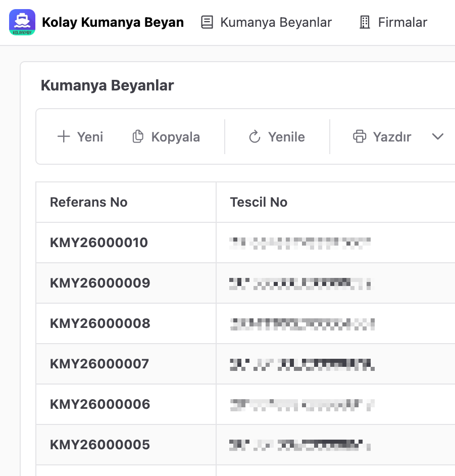
Task: Click the Yazdır printer icon
Action: pyautogui.click(x=359, y=137)
